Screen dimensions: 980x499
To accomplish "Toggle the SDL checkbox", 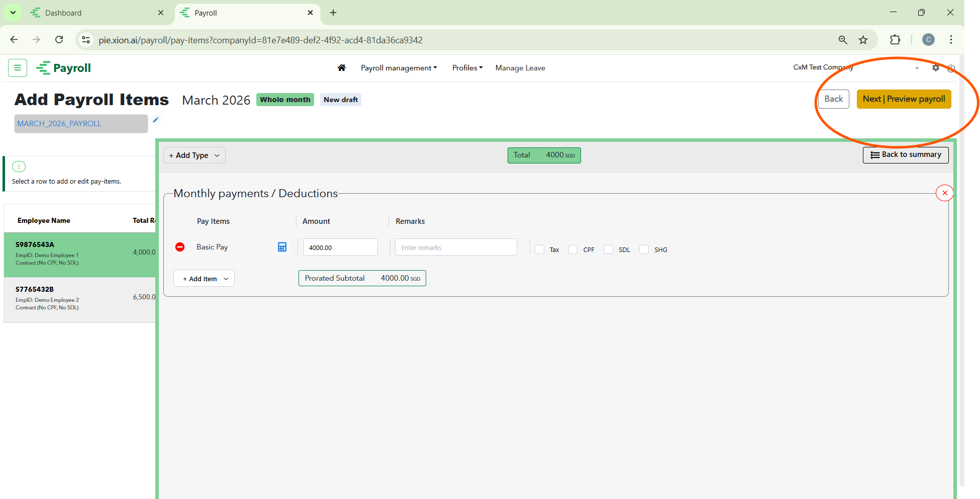I will tap(609, 249).
